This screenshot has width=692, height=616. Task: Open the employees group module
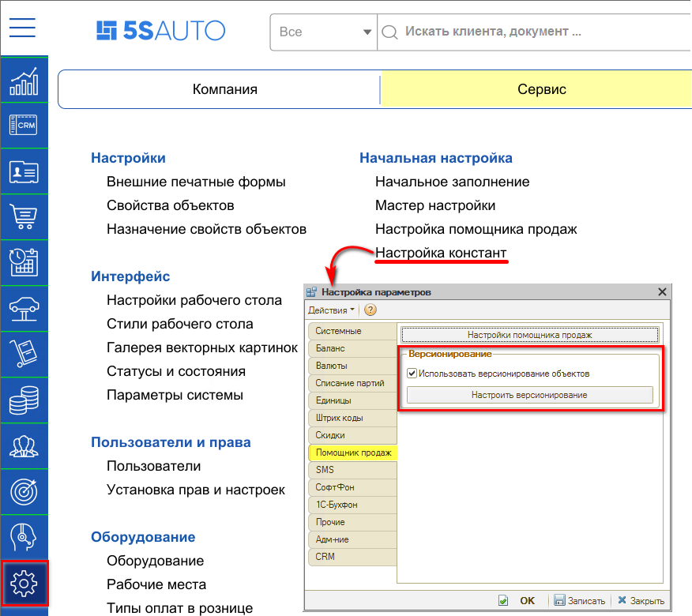(24, 445)
